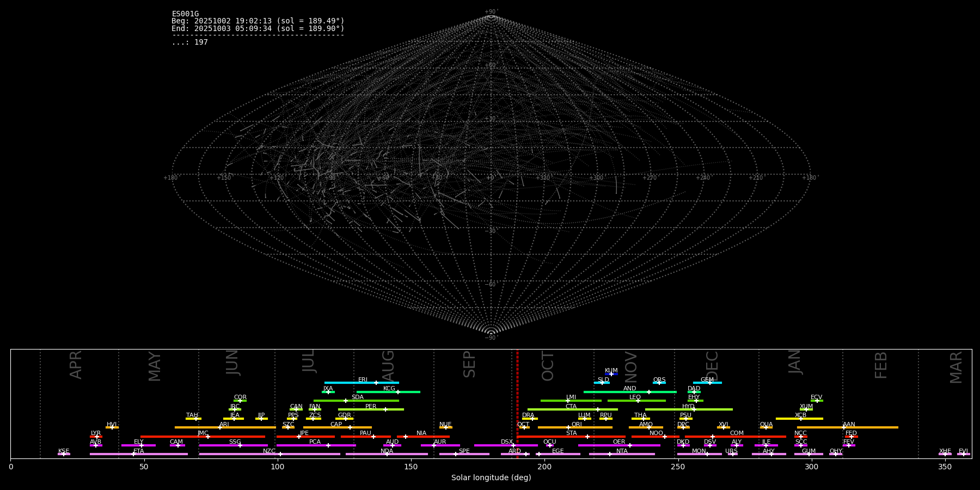Click the 200 tick on the longitude axis
The image size is (980, 490).
click(544, 467)
